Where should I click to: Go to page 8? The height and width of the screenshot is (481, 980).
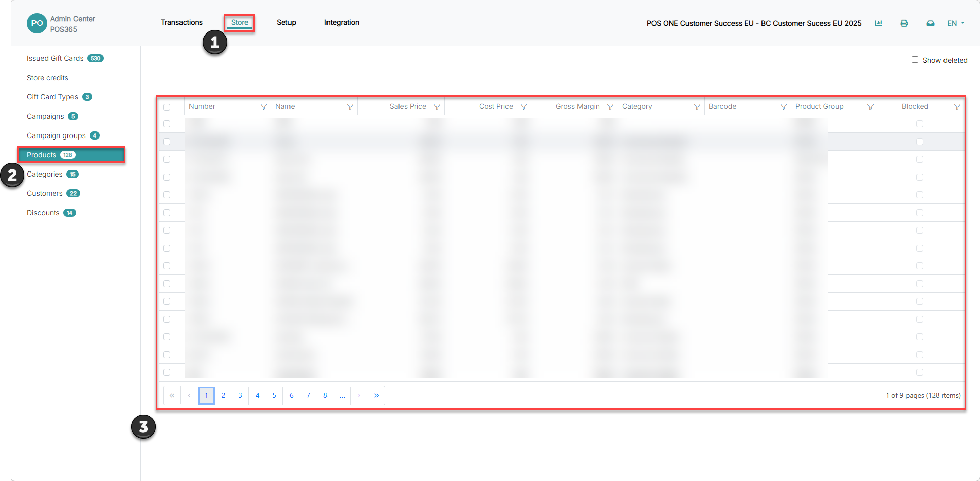tap(325, 395)
